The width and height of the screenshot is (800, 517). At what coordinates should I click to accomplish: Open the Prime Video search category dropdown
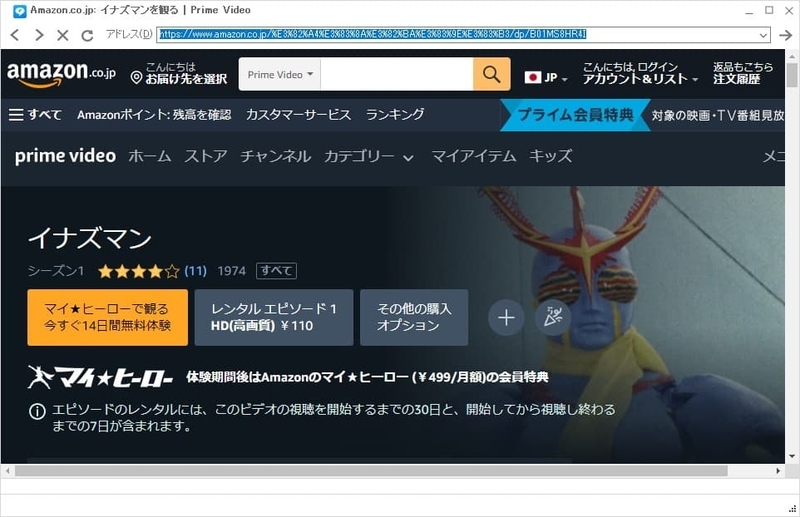(280, 75)
